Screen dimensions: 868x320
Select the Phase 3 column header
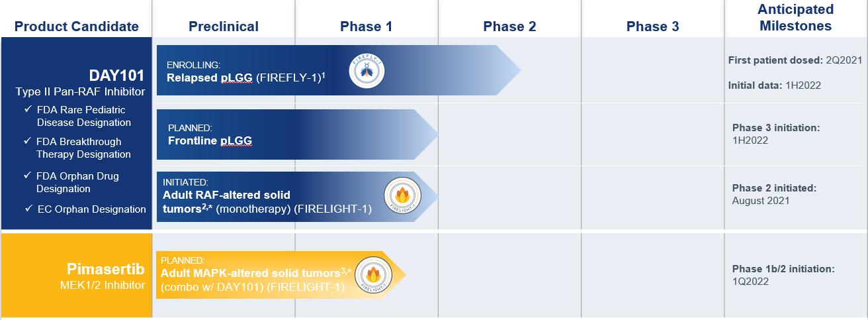[652, 27]
